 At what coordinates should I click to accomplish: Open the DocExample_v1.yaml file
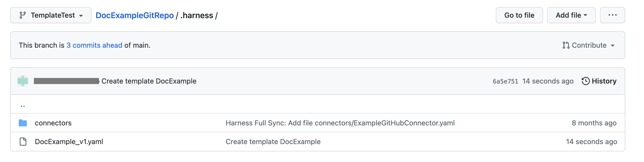click(69, 142)
